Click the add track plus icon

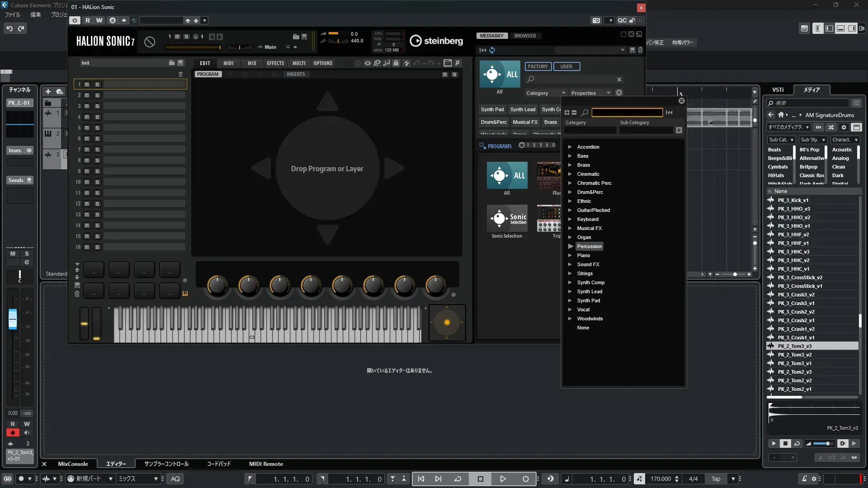point(48,91)
